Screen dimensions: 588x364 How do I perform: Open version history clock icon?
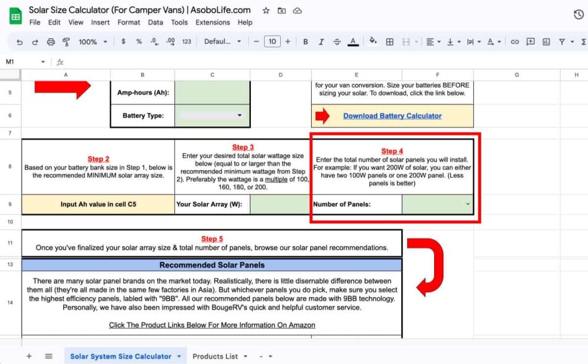point(579,14)
